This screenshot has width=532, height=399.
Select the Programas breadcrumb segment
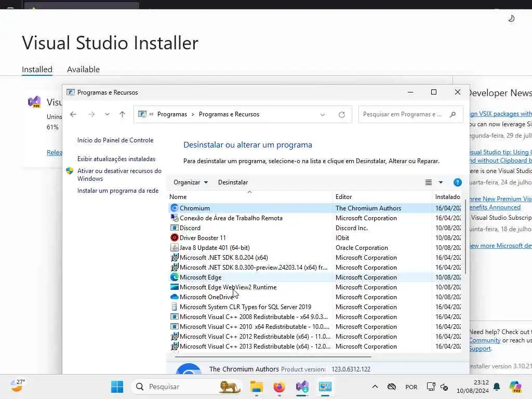coord(172,114)
